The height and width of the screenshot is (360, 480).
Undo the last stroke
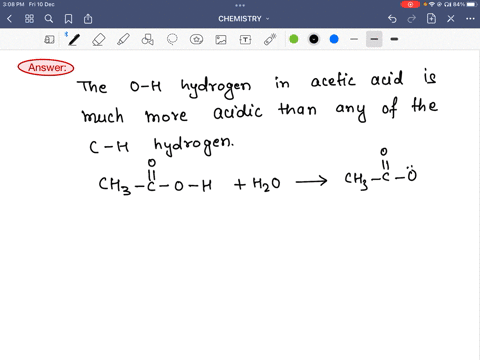392,19
